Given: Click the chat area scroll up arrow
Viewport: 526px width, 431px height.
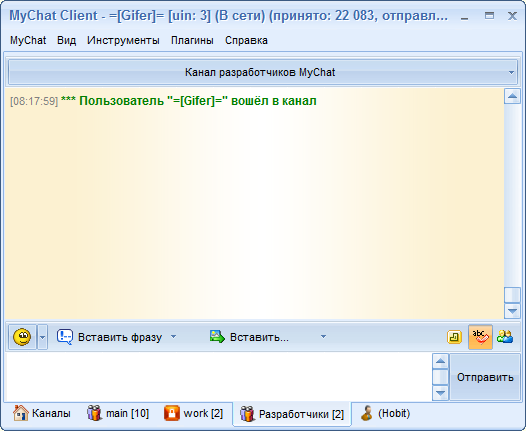Looking at the screenshot, I should tap(512, 96).
